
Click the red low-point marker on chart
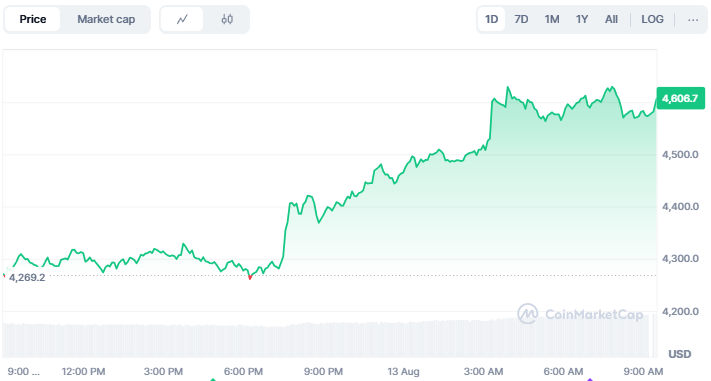pos(250,277)
